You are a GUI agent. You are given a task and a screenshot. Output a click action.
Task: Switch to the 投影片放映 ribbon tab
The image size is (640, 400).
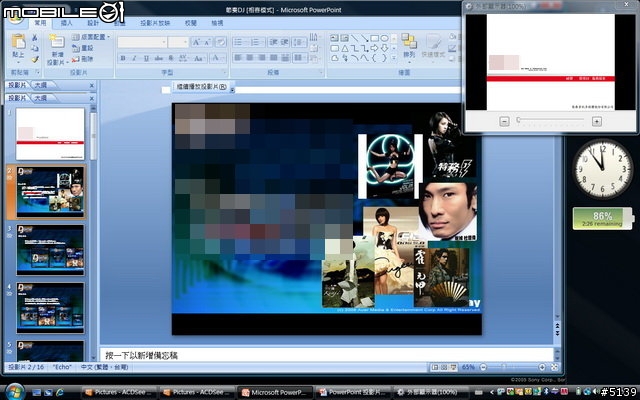(155, 23)
